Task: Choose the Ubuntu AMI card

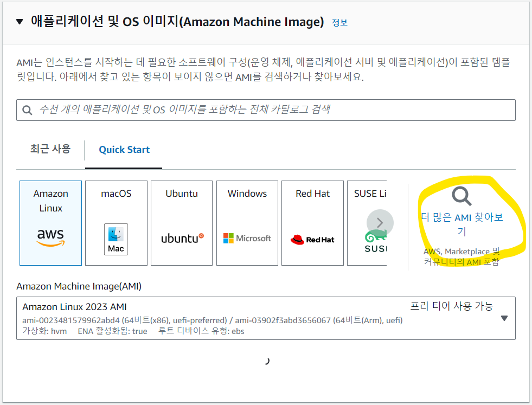Action: 182,223
